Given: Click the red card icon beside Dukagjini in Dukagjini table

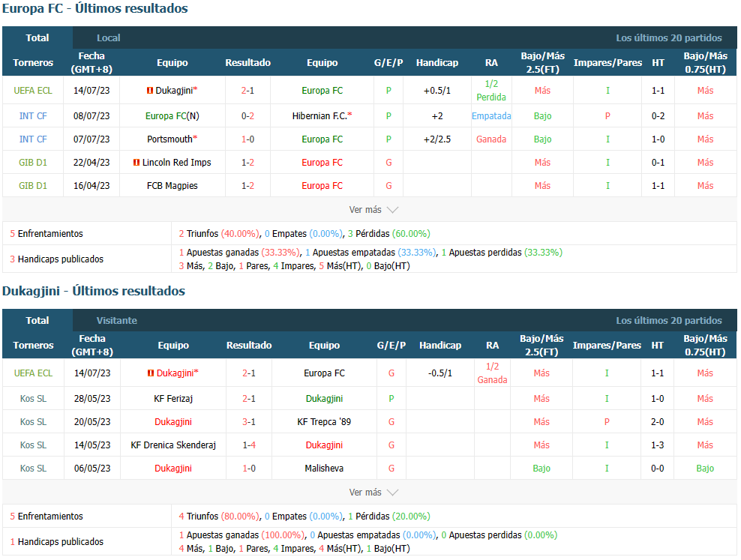Looking at the screenshot, I should tap(151, 373).
